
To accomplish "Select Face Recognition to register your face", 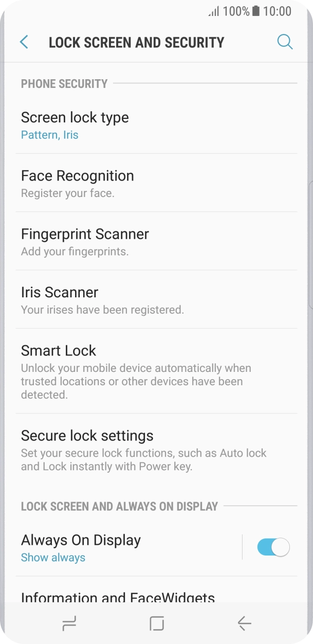I will (x=77, y=175).
